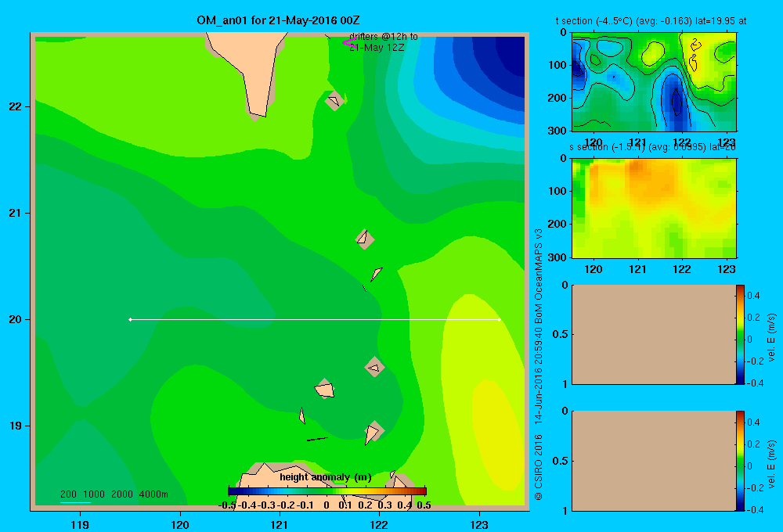Click the 's section' panel title
The width and height of the screenshot is (783, 532).
(x=652, y=147)
